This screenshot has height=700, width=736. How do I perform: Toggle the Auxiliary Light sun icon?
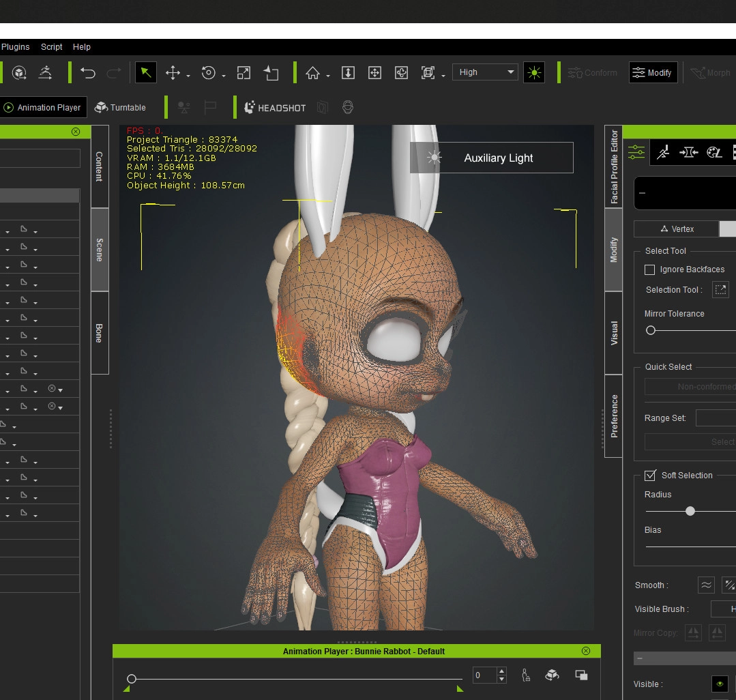tap(533, 72)
